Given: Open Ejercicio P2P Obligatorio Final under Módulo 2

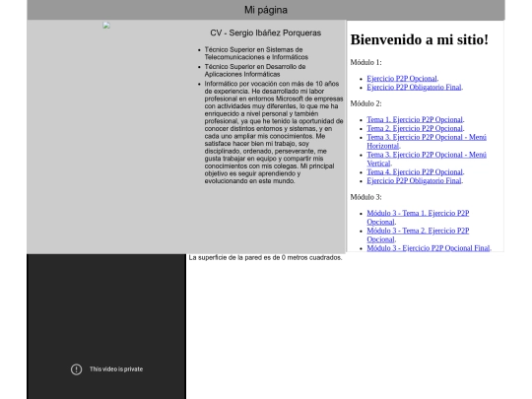Looking at the screenshot, I should pos(414,180).
